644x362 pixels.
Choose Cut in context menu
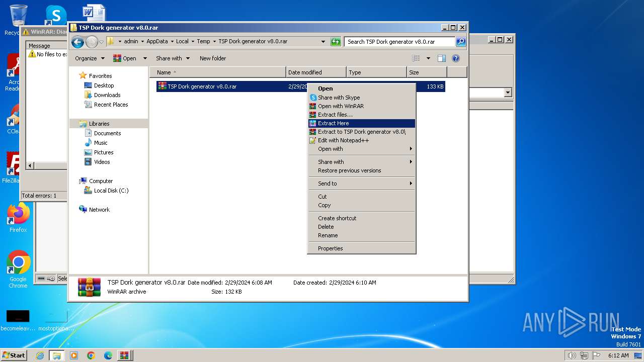tap(362, 197)
